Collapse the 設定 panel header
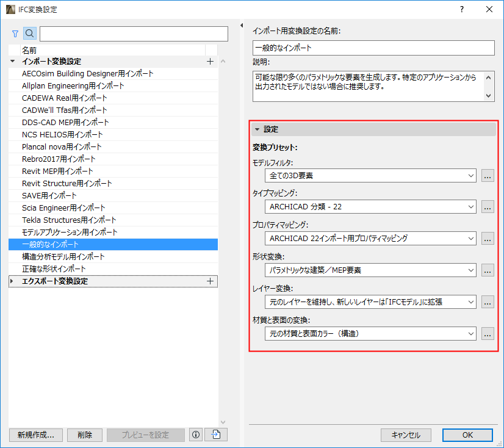 [x=259, y=129]
